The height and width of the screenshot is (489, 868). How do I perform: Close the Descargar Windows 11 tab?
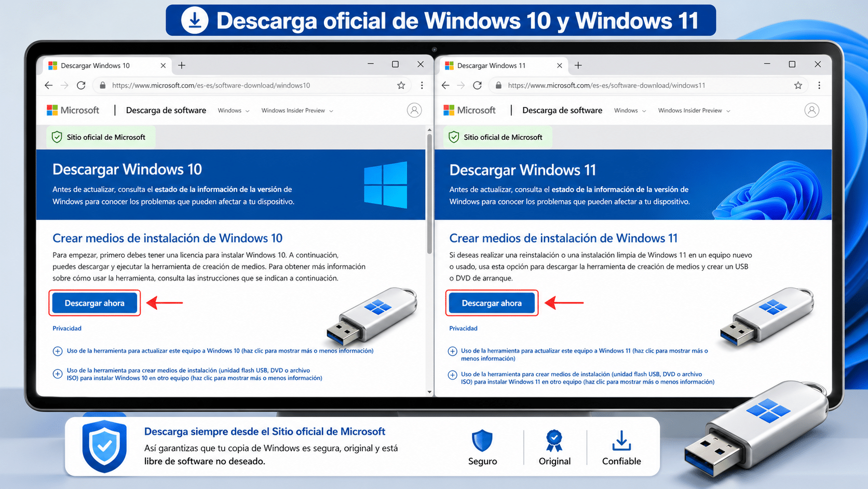(x=559, y=65)
